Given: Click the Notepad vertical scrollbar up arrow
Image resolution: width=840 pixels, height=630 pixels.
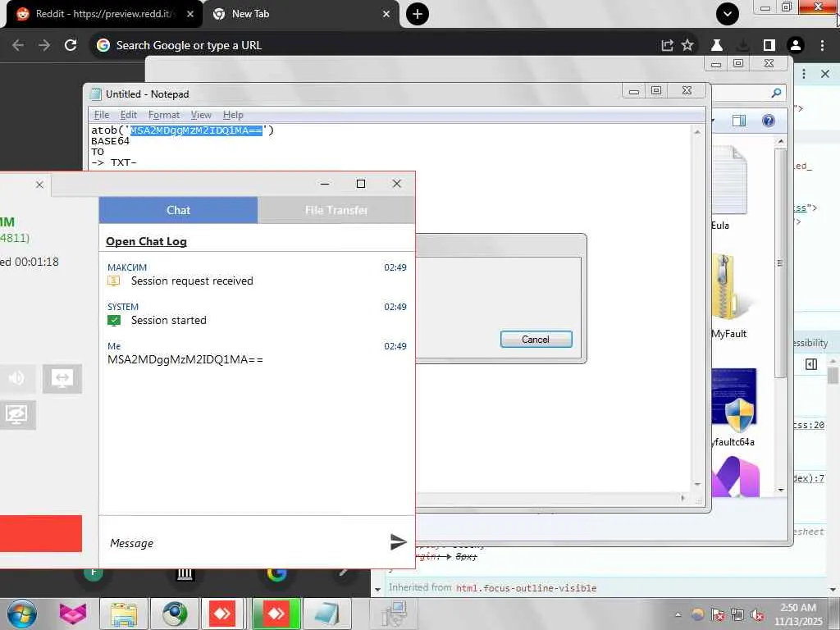Looking at the screenshot, I should click(697, 132).
